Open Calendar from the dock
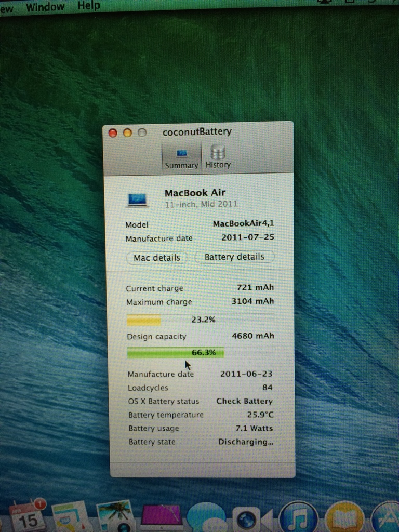Screen dimensions: 399x532 pyautogui.click(x=28, y=516)
